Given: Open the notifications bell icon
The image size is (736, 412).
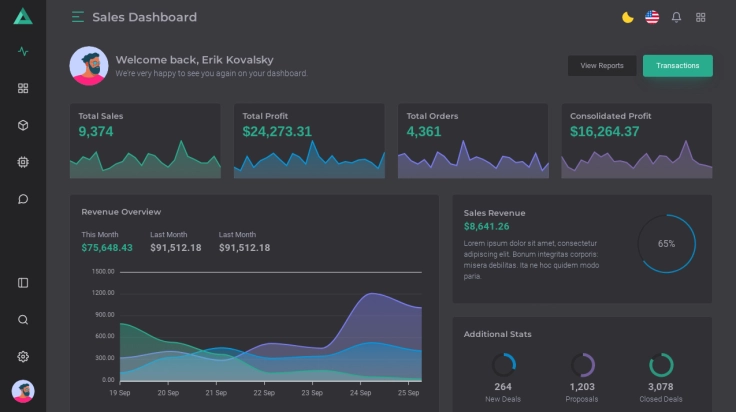Looking at the screenshot, I should (x=676, y=17).
